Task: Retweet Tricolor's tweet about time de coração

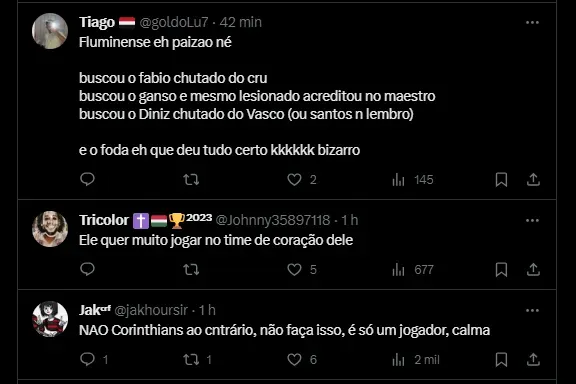Action: click(x=191, y=269)
